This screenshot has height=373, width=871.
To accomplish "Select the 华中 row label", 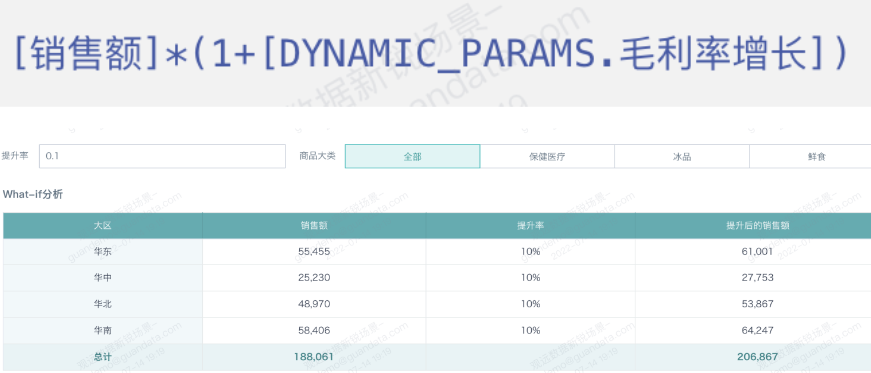I will (x=103, y=277).
